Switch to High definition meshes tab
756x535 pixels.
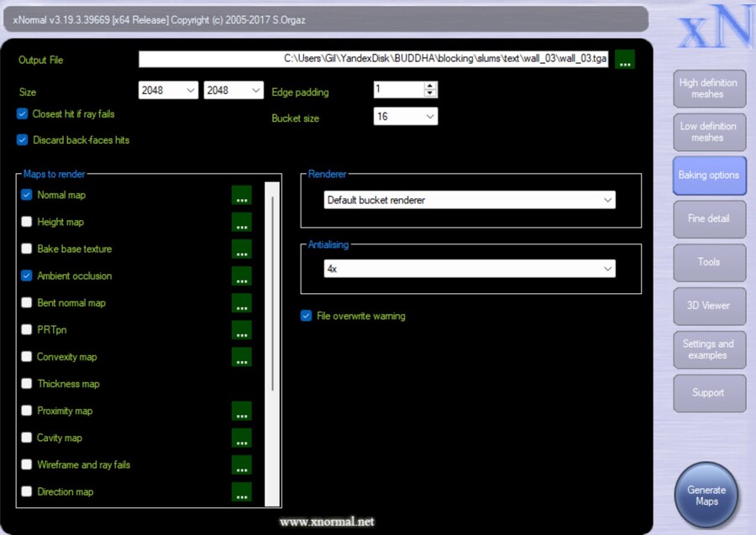coord(709,89)
